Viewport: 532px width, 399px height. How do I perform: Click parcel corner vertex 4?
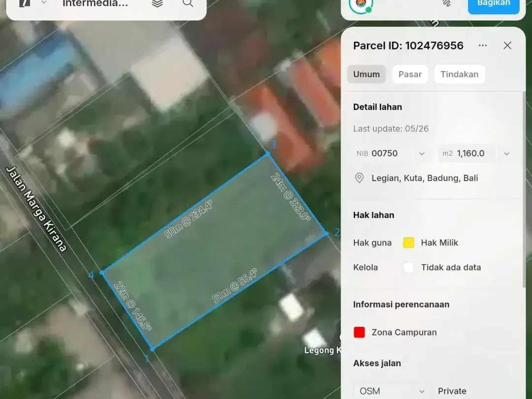tap(102, 272)
